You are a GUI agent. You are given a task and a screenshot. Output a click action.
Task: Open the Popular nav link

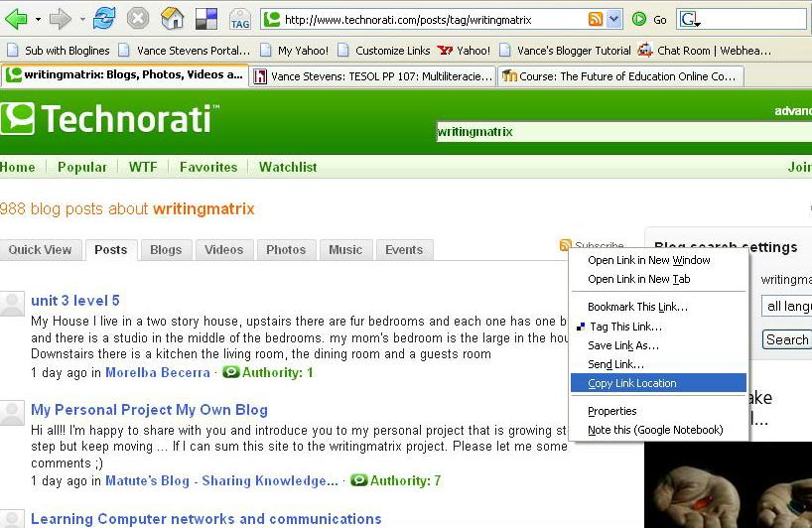point(82,167)
